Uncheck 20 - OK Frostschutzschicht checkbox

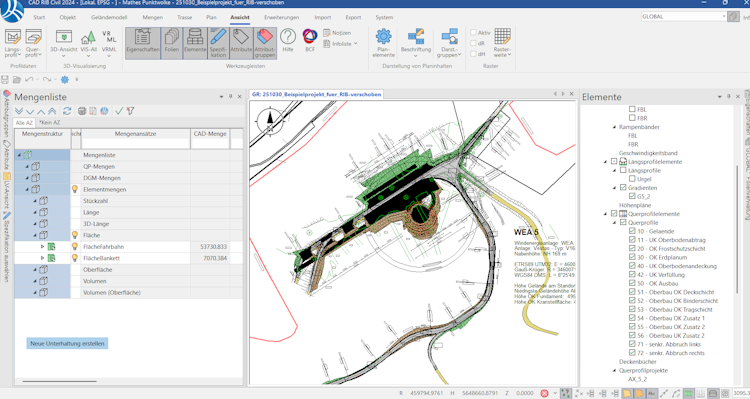(x=632, y=248)
